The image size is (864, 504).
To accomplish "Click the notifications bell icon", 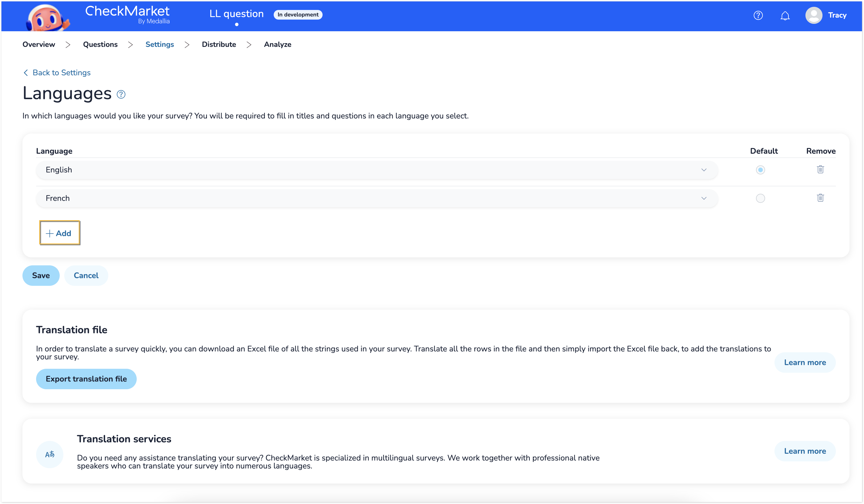I will (x=785, y=16).
